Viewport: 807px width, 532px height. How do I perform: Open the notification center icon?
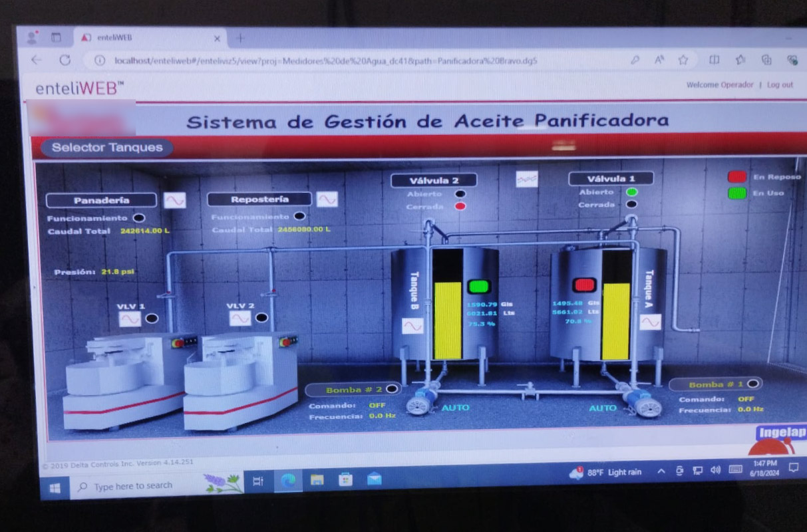click(793, 467)
